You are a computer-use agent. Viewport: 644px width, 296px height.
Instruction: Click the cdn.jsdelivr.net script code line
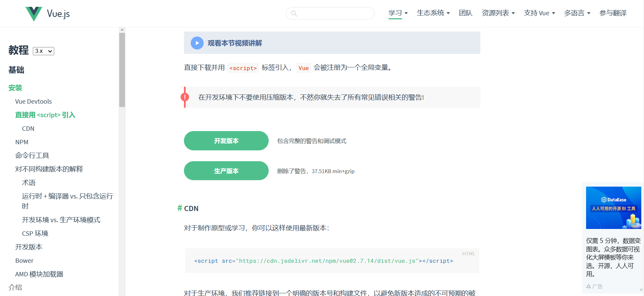[324, 261]
